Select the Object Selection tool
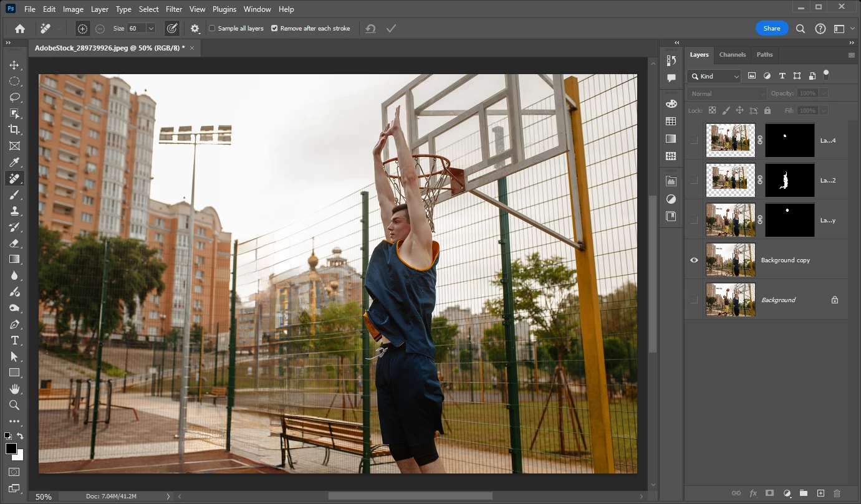The image size is (861, 504). click(14, 113)
